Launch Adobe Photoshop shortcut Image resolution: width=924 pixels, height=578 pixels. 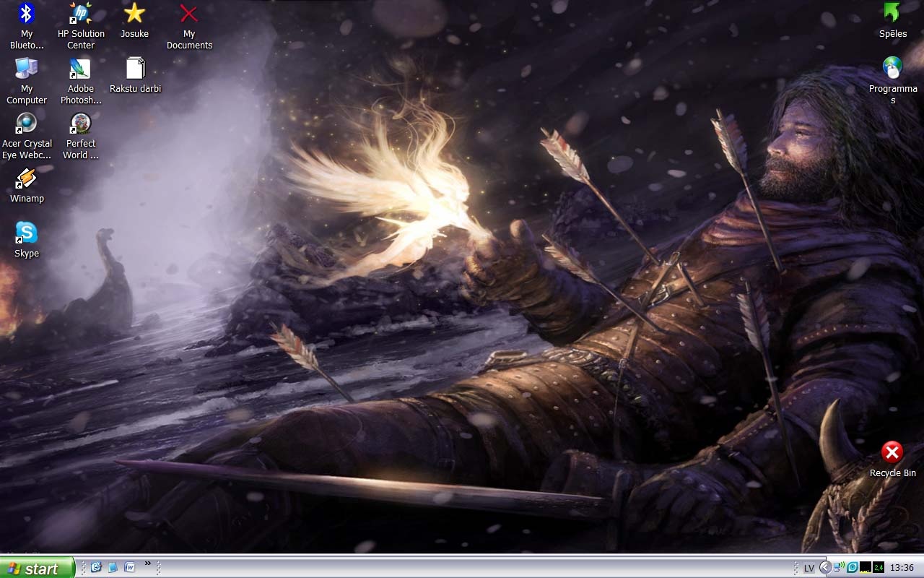81,81
